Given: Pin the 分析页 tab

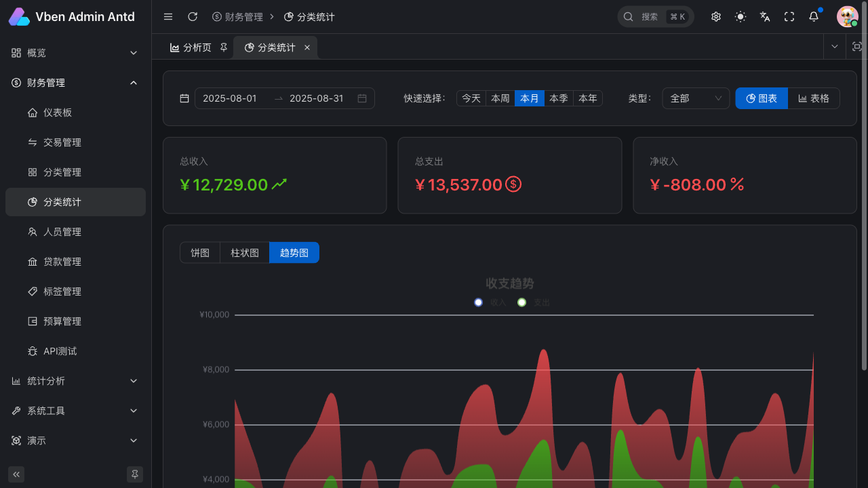Looking at the screenshot, I should 224,47.
